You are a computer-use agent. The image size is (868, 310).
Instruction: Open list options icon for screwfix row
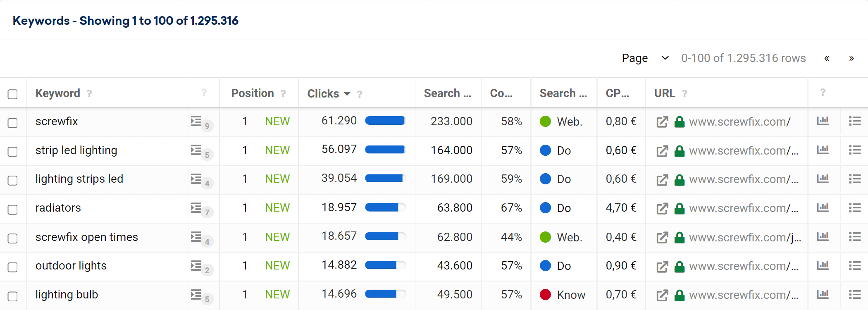[855, 121]
